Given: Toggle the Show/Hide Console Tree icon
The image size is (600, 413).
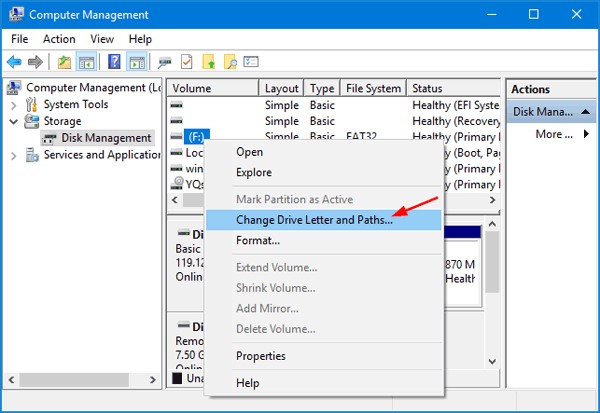Looking at the screenshot, I should pyautogui.click(x=86, y=62).
